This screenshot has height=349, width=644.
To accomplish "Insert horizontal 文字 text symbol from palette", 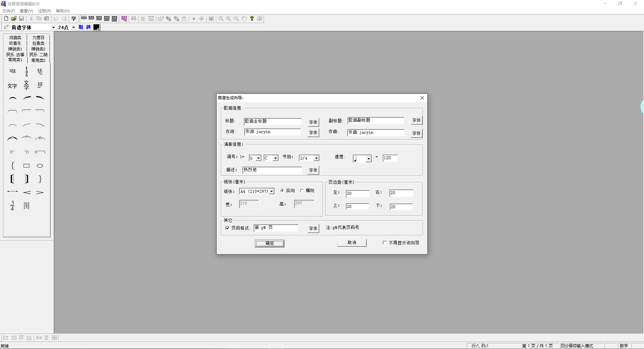I will pos(12,86).
